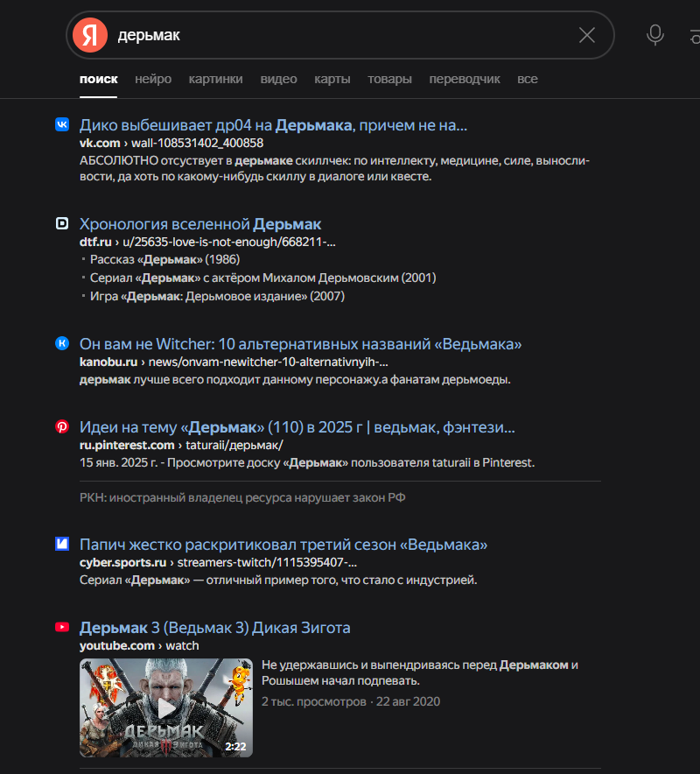700x774 pixels.
Task: Click the cyber.sports.ru favicon icon
Action: pos(62,544)
